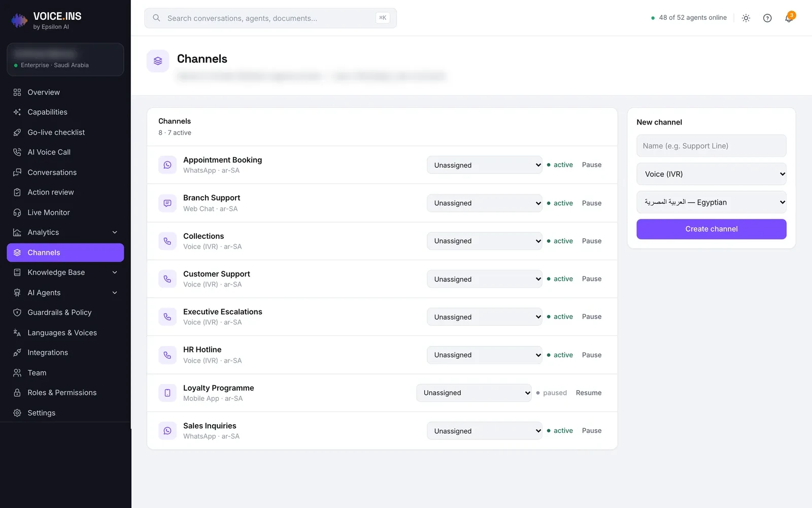Open Capabilities in the sidebar

(65, 112)
